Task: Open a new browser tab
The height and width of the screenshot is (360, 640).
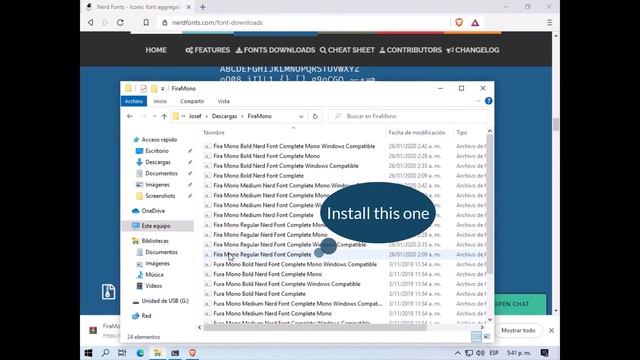Action: (203, 7)
